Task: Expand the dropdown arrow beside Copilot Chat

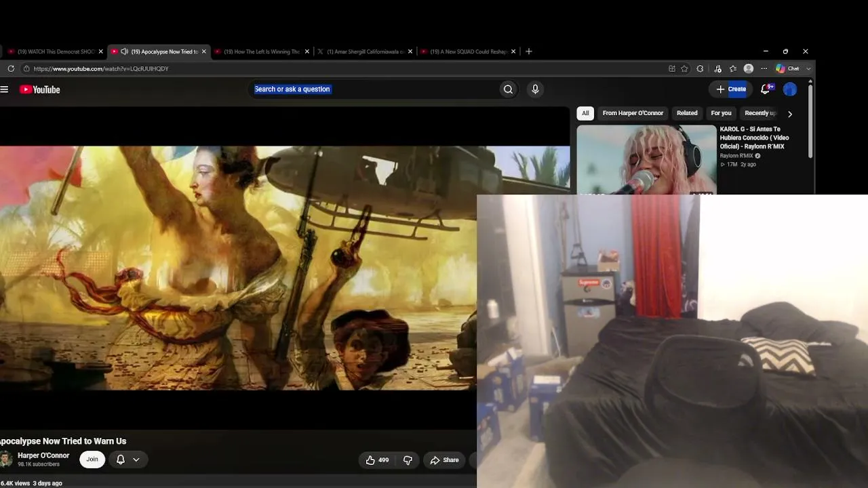Action: 808,68
